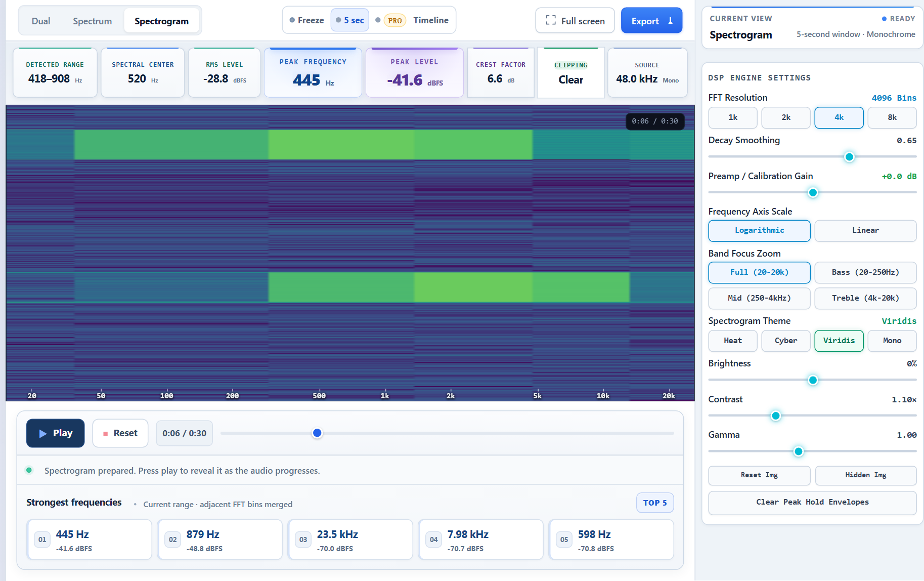Click Clear Peak Hold Envelopes
Screen dimensions: 924x581
click(812, 503)
